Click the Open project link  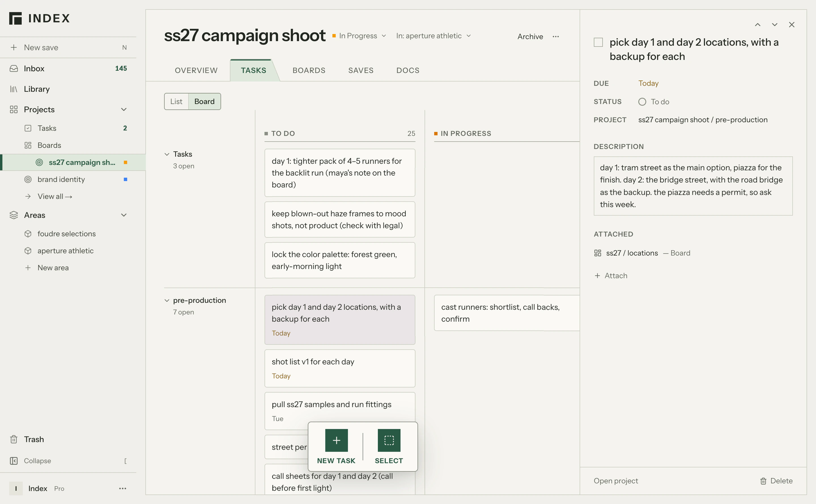click(616, 481)
